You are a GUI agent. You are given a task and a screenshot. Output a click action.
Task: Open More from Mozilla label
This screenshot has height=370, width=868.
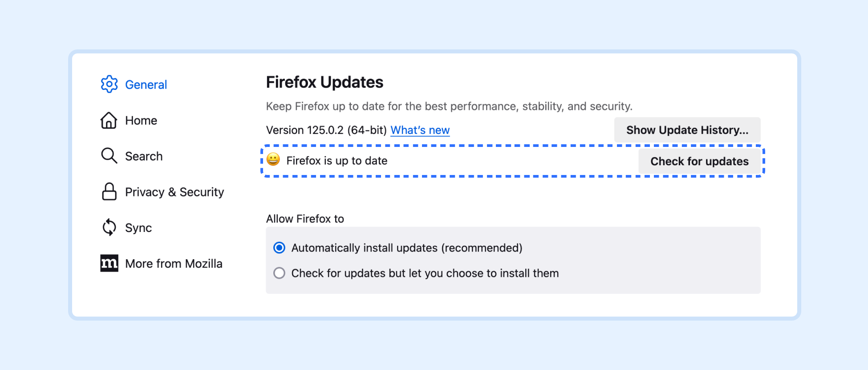point(174,264)
